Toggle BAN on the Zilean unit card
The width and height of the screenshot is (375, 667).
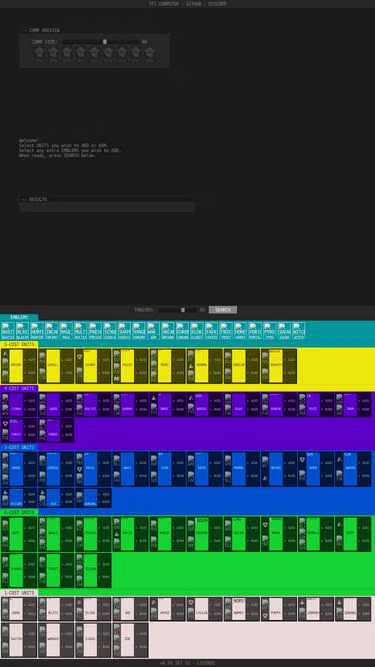(x=105, y=577)
